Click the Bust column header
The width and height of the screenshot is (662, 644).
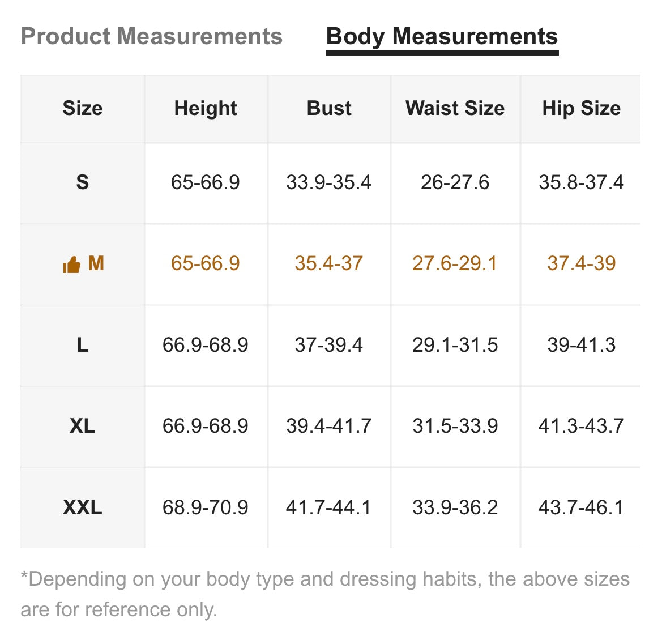tap(329, 109)
